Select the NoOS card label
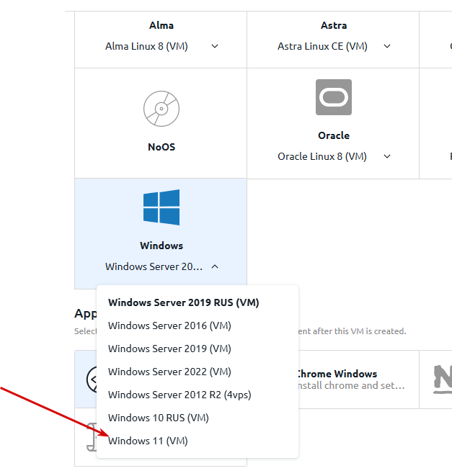 pos(161,147)
